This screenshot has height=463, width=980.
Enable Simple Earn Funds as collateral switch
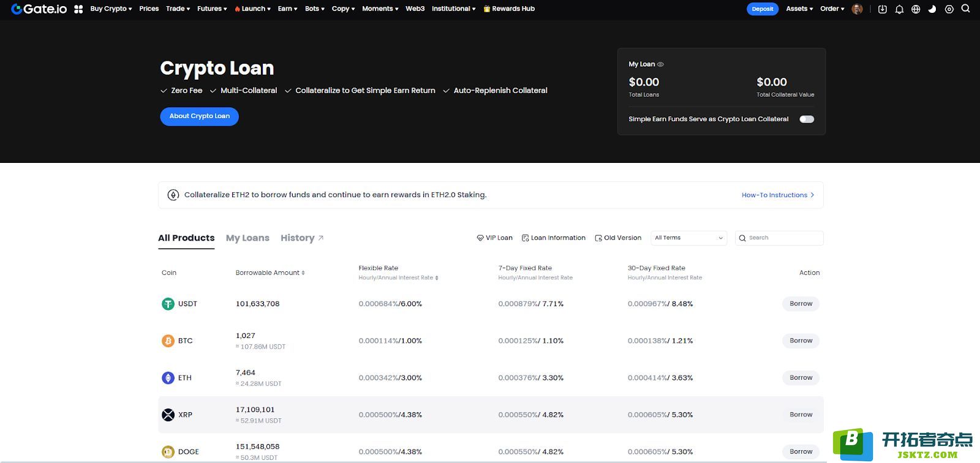pos(807,119)
